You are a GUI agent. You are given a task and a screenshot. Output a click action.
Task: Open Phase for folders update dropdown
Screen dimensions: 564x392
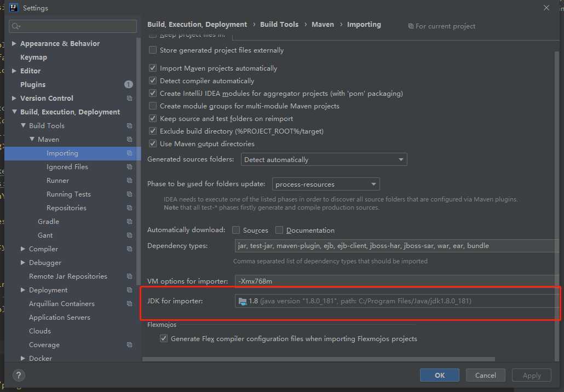pyautogui.click(x=326, y=184)
